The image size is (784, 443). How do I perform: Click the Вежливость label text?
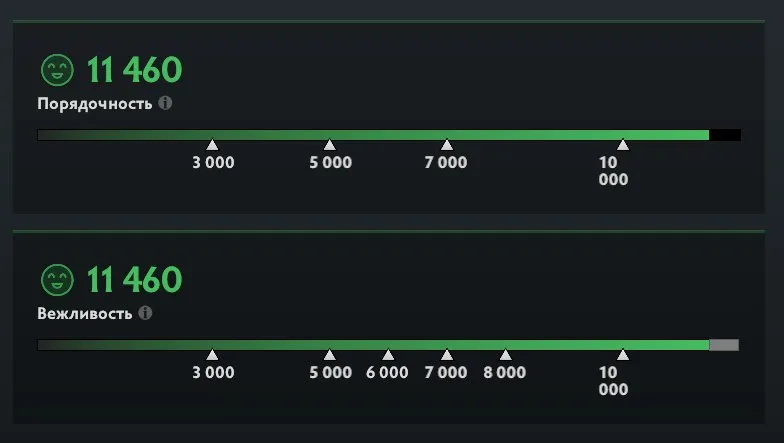[x=84, y=314]
